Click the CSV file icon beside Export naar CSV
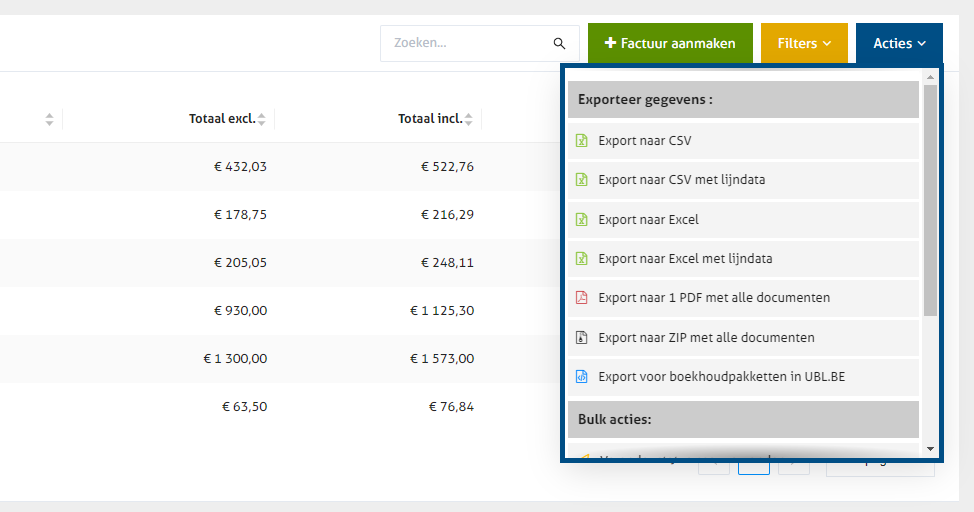Viewport: 974px width, 512px height. point(582,141)
